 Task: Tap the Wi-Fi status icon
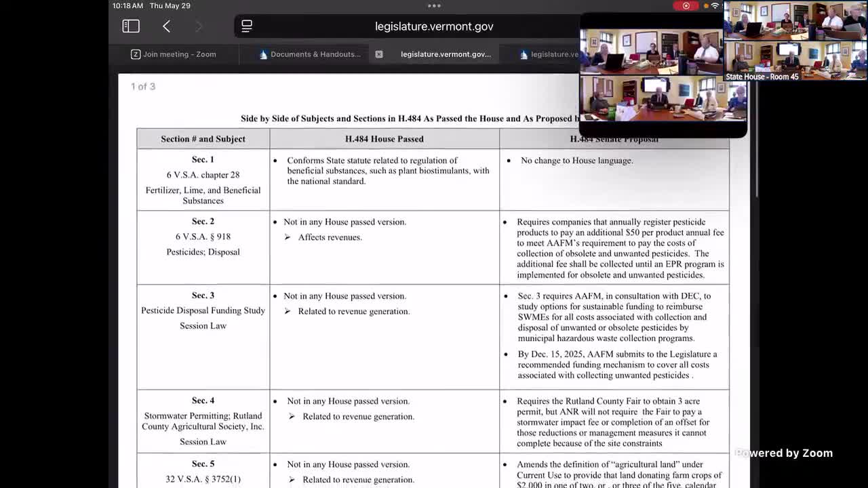715,5
